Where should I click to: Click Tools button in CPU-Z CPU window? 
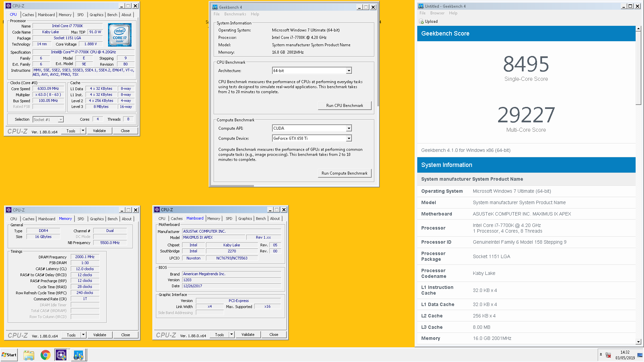[x=71, y=131]
